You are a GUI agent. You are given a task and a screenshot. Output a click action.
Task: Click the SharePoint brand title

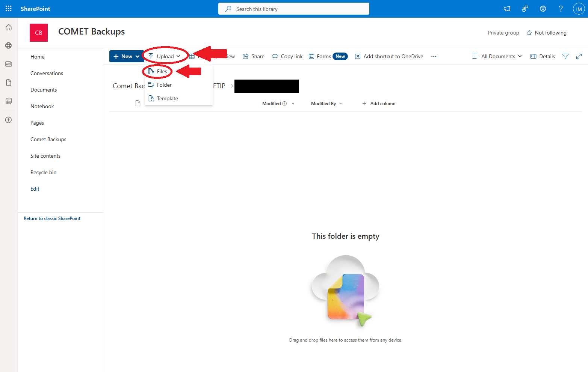pyautogui.click(x=35, y=9)
